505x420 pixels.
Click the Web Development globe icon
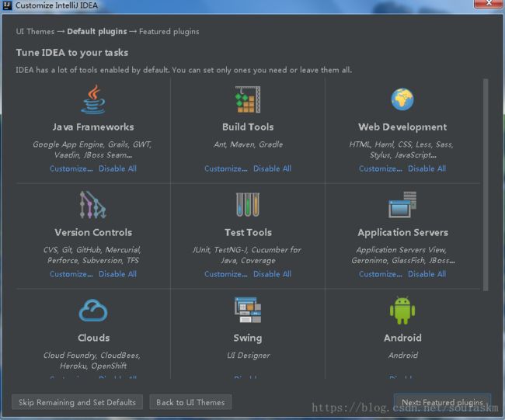tap(402, 99)
